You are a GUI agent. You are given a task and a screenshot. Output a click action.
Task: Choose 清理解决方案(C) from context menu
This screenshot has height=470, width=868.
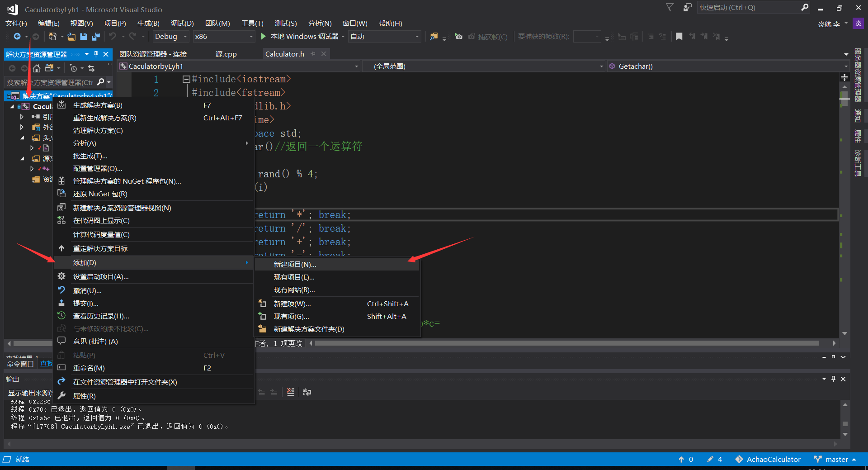tap(154, 131)
